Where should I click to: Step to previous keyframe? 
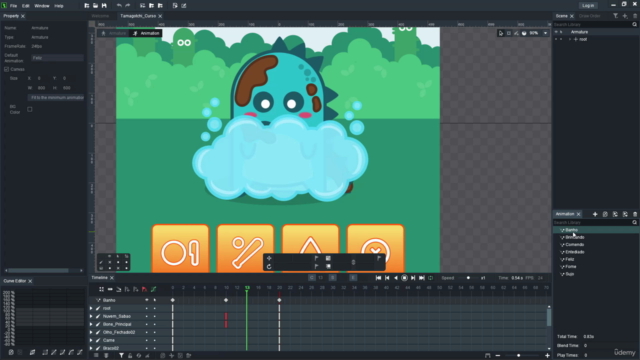click(x=387, y=278)
